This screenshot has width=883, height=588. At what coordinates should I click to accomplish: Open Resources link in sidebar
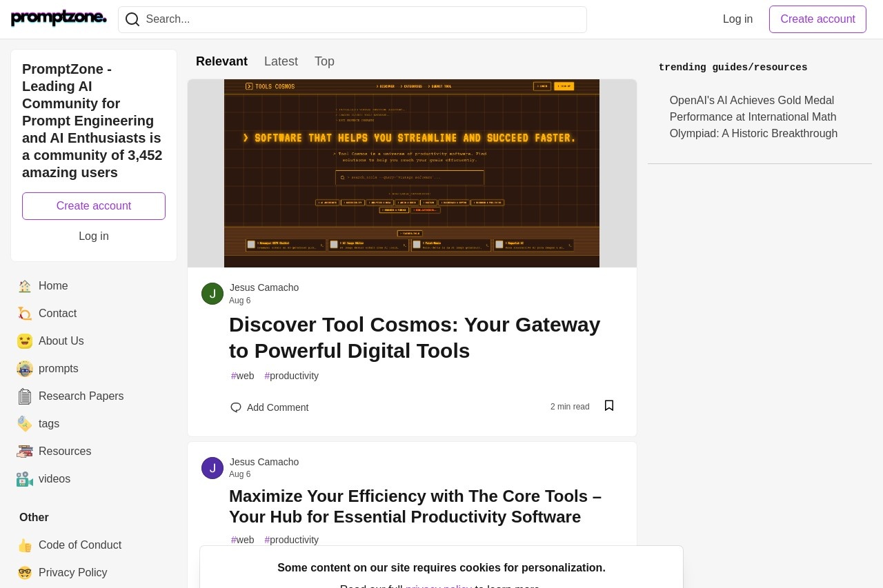click(94, 452)
